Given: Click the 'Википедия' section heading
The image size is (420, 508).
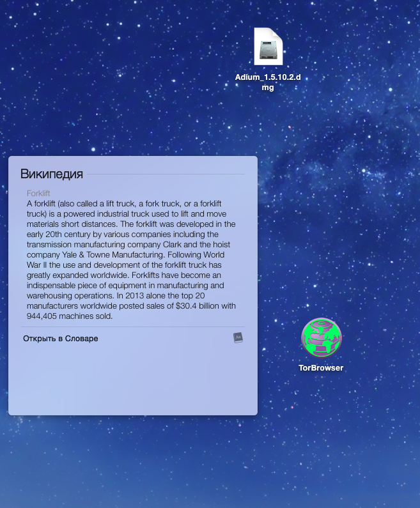Looking at the screenshot, I should click(x=52, y=174).
